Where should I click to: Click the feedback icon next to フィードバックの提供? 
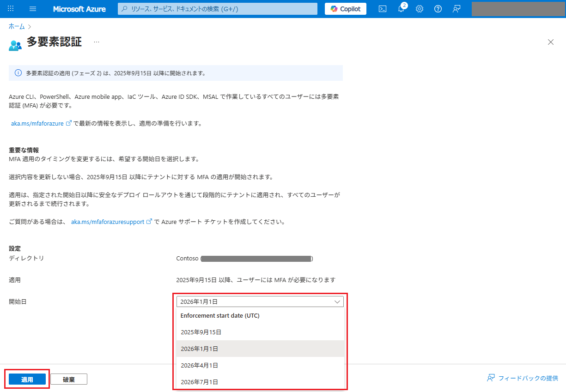tap(490, 377)
